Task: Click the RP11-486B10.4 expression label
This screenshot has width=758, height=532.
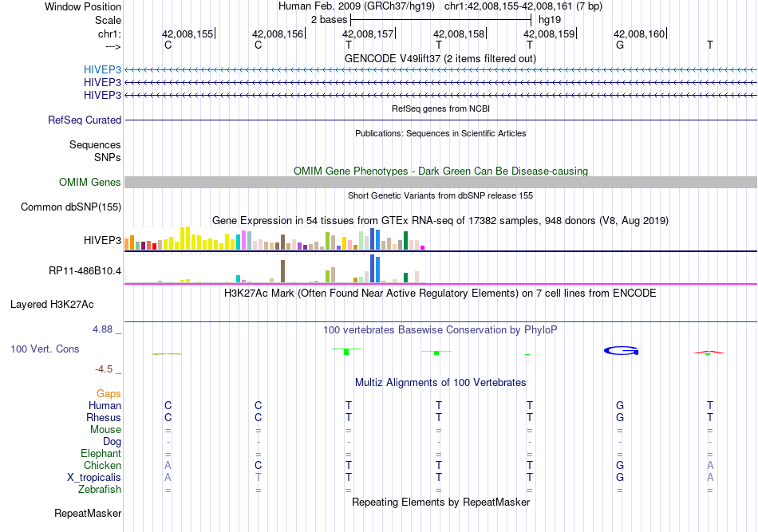Action: 85,270
